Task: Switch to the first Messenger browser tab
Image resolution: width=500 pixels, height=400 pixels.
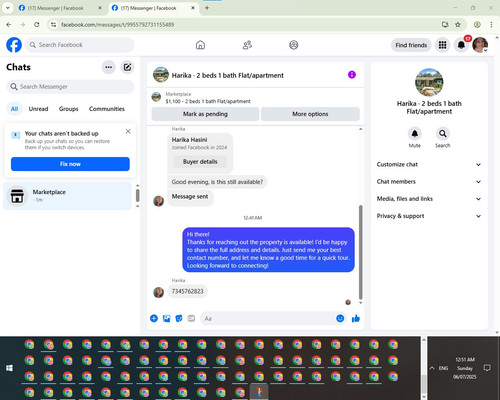Action: coord(60,8)
